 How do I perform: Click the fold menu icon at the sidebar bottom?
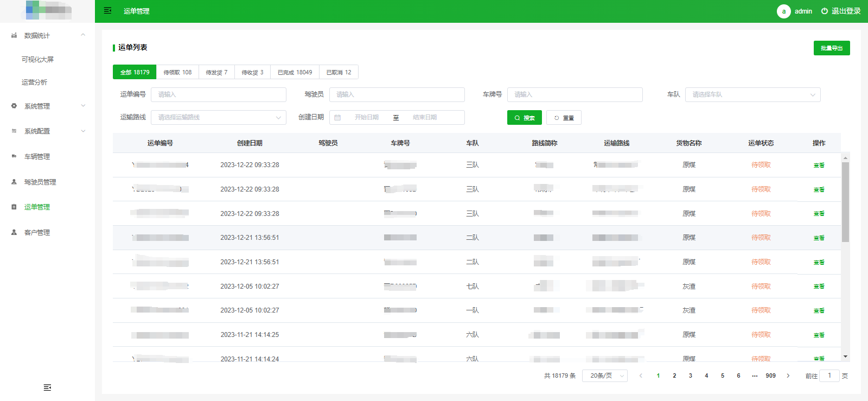tap(47, 387)
